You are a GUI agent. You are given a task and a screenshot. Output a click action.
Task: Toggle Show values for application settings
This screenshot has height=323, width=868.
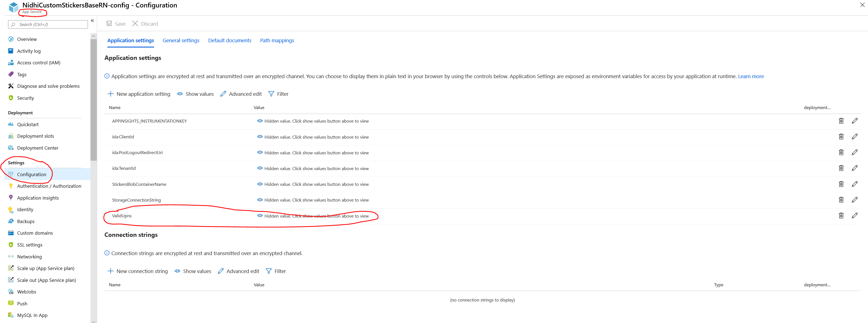tap(196, 94)
